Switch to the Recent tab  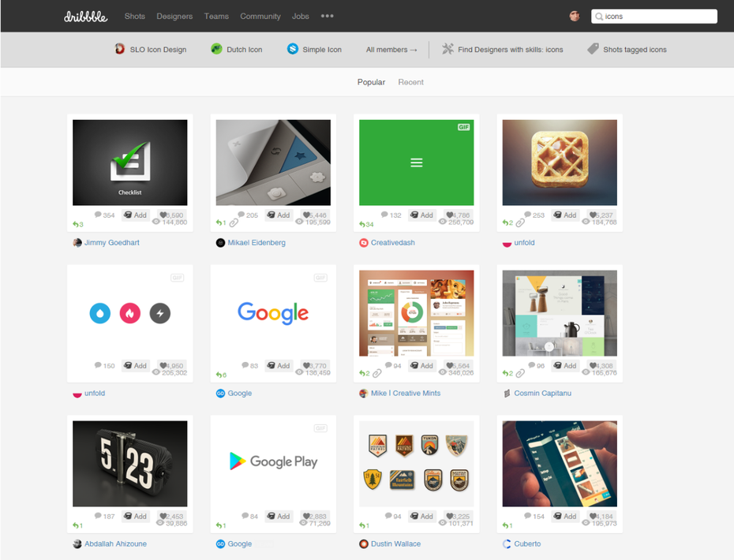[410, 82]
